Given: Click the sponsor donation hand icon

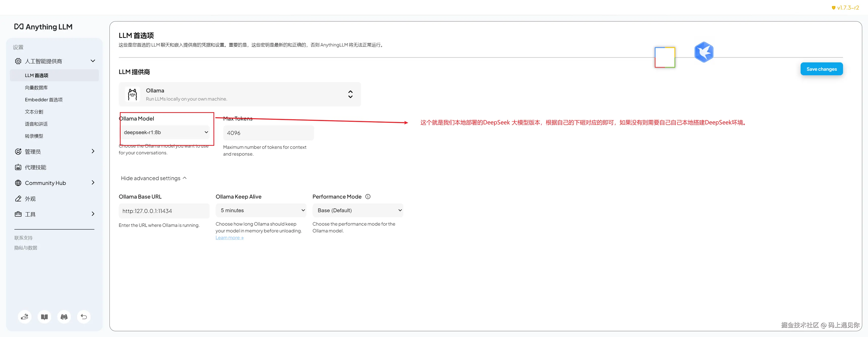Looking at the screenshot, I should tap(24, 317).
